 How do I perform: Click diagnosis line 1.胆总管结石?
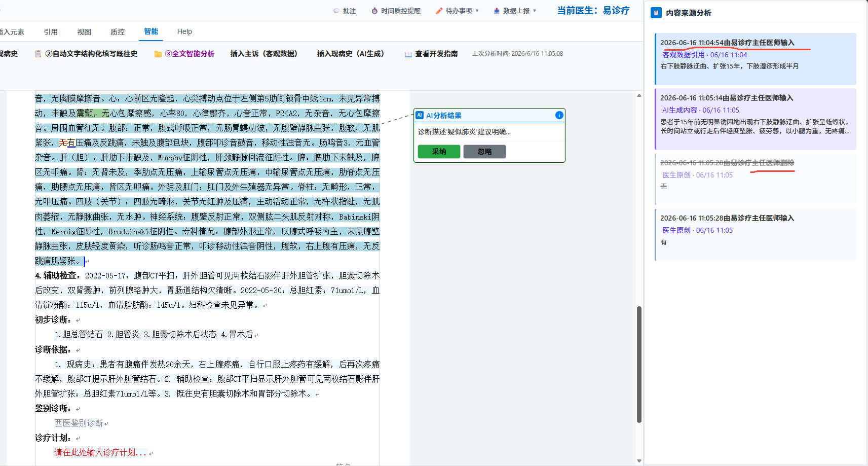pos(79,334)
